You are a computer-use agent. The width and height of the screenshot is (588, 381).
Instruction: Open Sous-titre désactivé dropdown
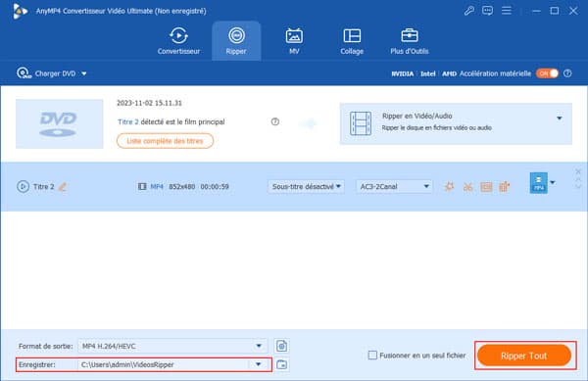coord(306,186)
